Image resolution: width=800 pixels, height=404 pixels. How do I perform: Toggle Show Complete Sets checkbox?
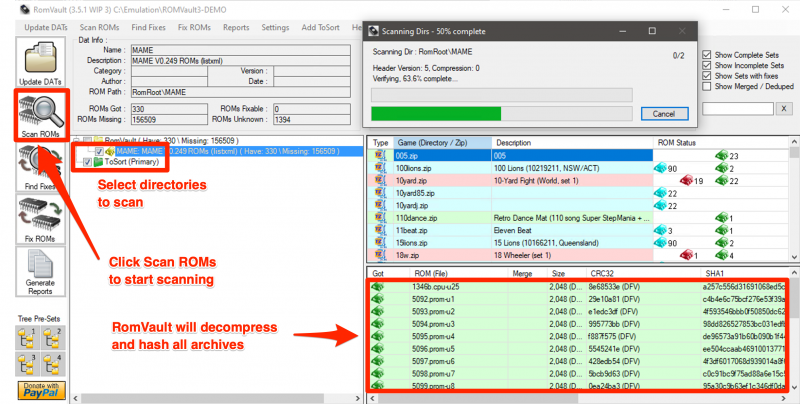(x=707, y=55)
